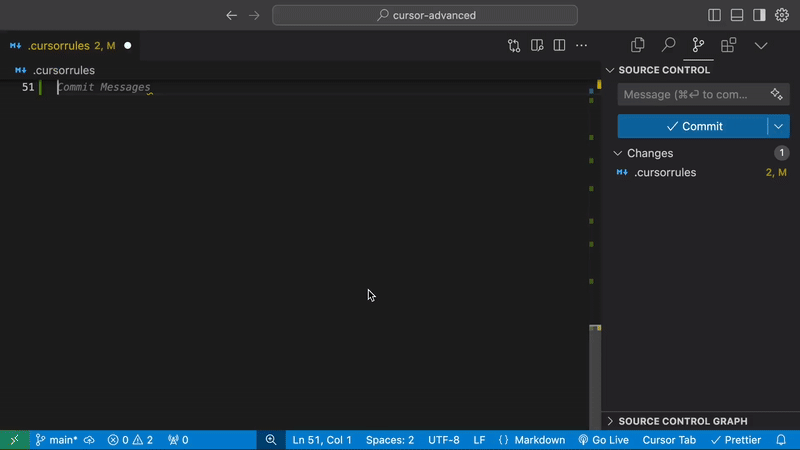Click the Commit Messages ghost text line

click(104, 87)
